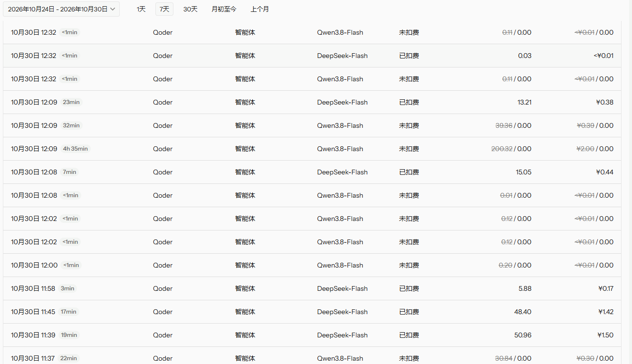The width and height of the screenshot is (632, 364).
Task: Click the 7min duration badge
Action: [x=69, y=172]
